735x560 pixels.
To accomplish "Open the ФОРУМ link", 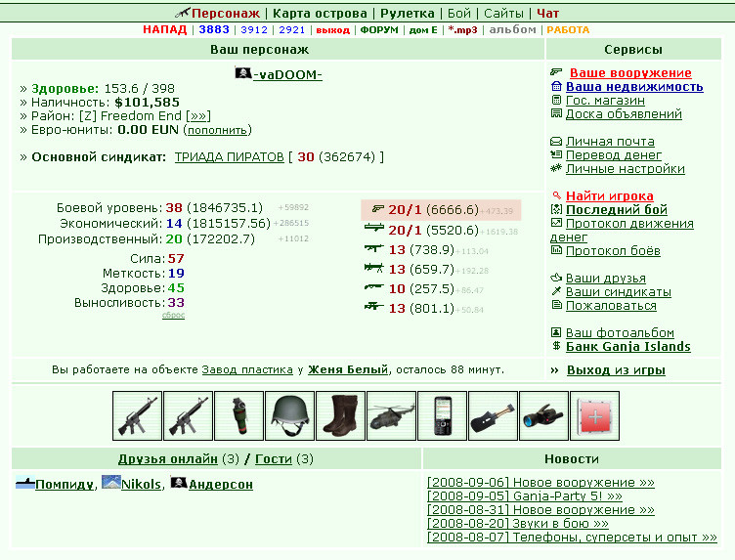I will (x=379, y=30).
